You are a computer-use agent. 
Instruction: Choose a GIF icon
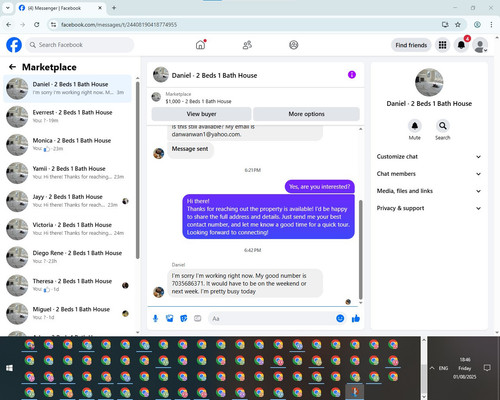(198, 318)
